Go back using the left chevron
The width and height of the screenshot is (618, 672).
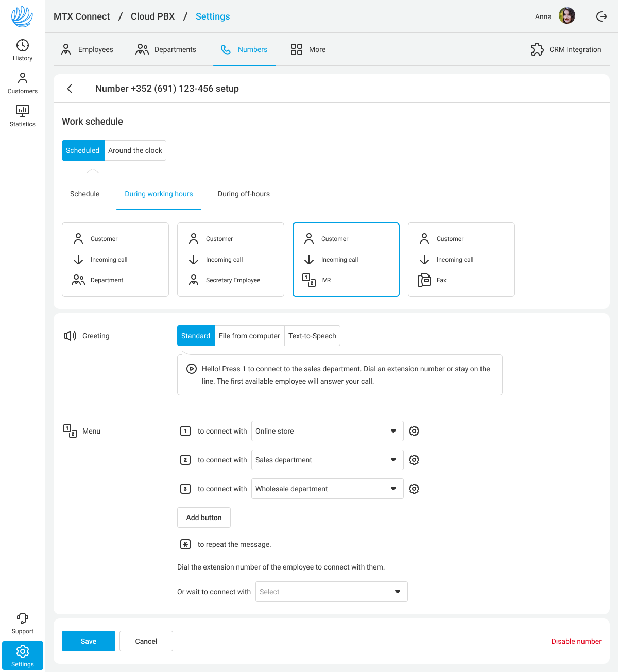70,89
